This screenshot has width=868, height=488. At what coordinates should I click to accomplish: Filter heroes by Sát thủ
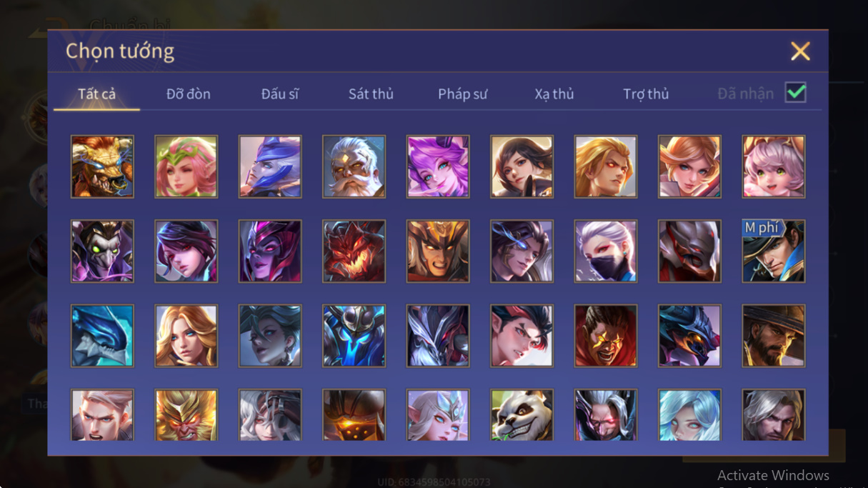tap(371, 94)
